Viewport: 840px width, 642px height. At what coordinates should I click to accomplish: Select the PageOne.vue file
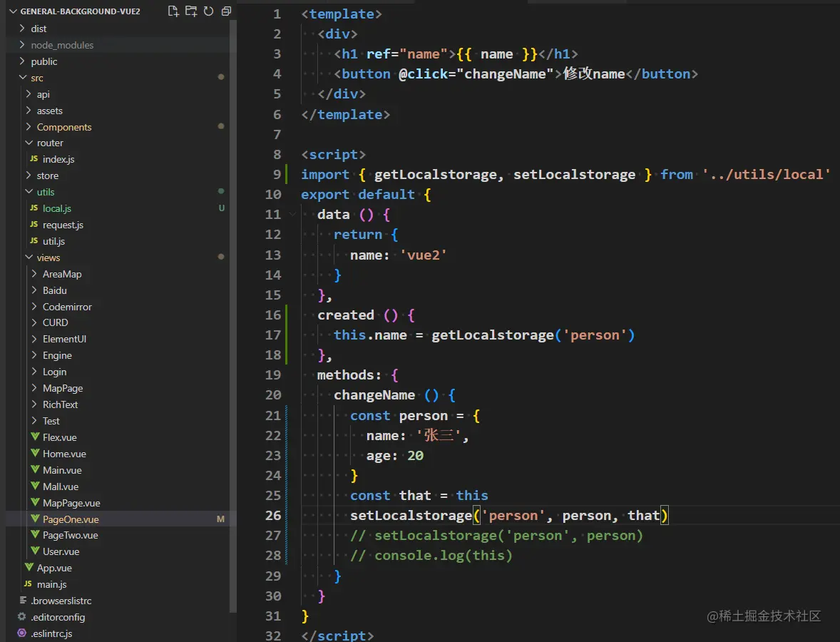71,519
